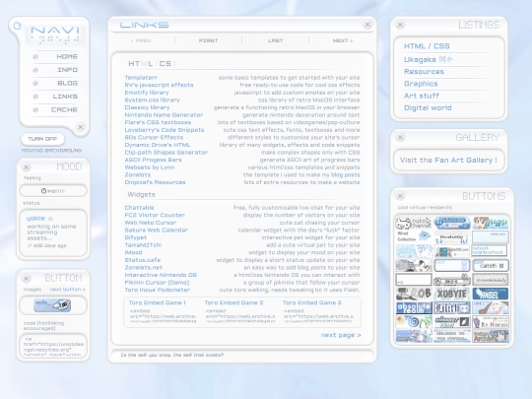Close the Mood panel
The image size is (532, 399).
click(x=27, y=166)
